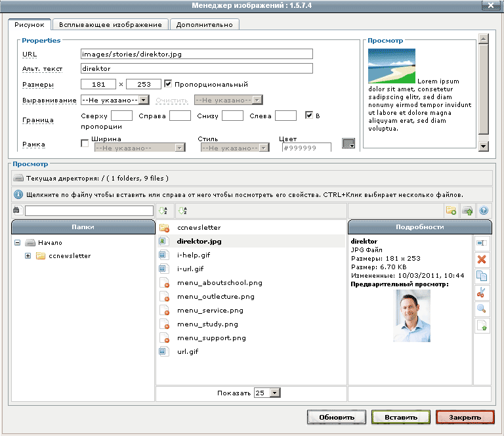Uncheck the 'В пропорции' border checkbox
The height and width of the screenshot is (436, 504).
coord(310,116)
